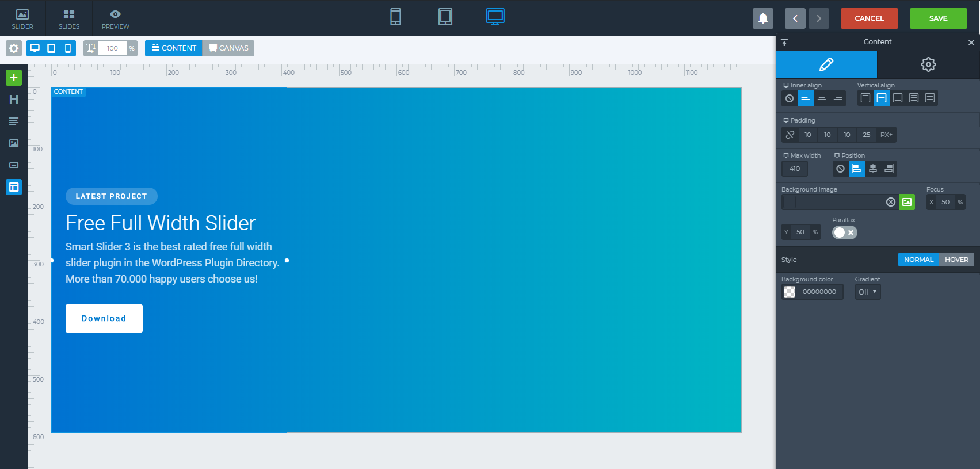The height and width of the screenshot is (469, 980).
Task: Set Vertical align to space around
Action: point(930,98)
